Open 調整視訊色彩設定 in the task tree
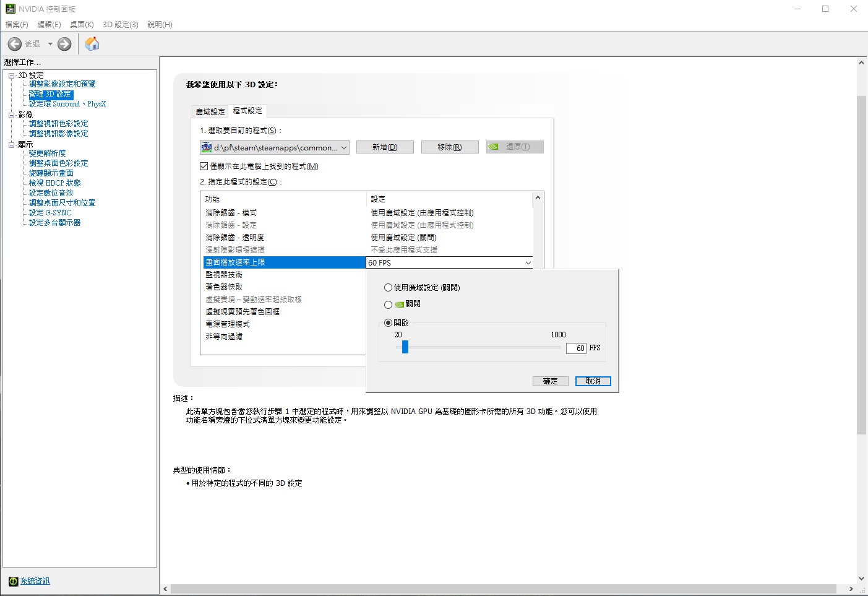868x596 pixels. (x=59, y=124)
